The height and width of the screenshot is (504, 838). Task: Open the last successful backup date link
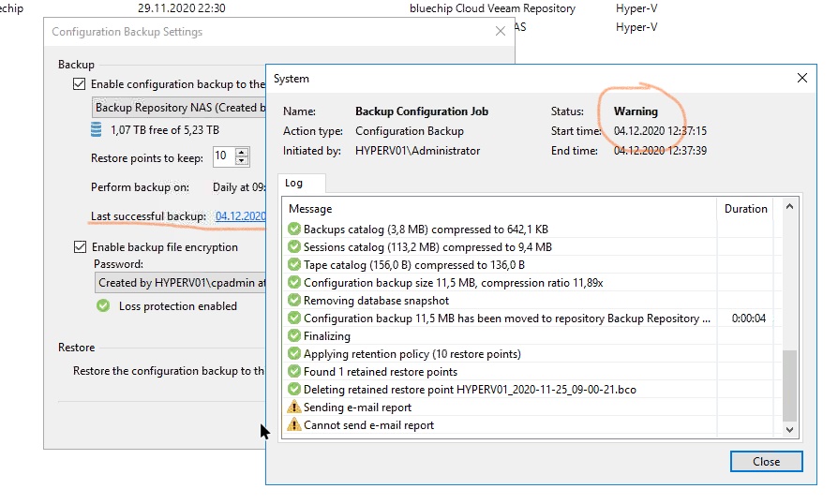coord(241,216)
